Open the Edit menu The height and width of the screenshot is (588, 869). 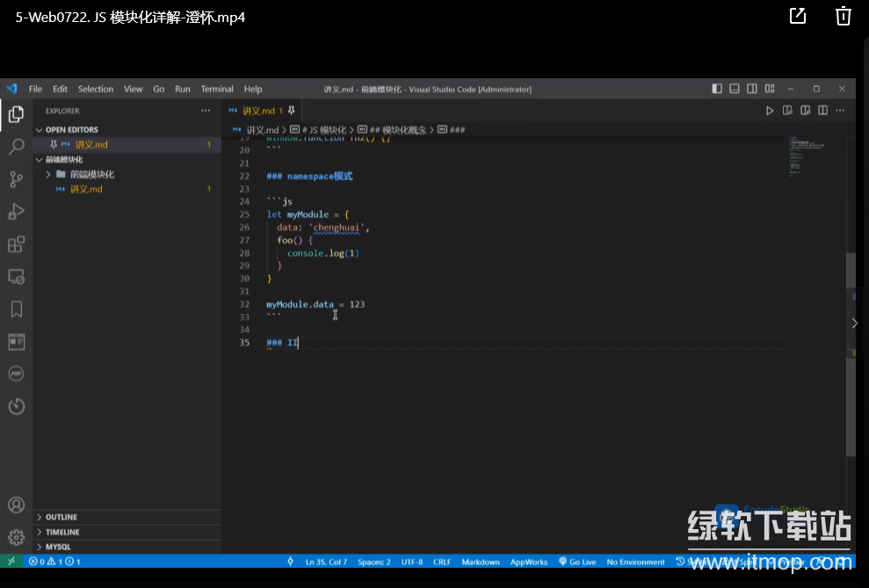coord(60,89)
